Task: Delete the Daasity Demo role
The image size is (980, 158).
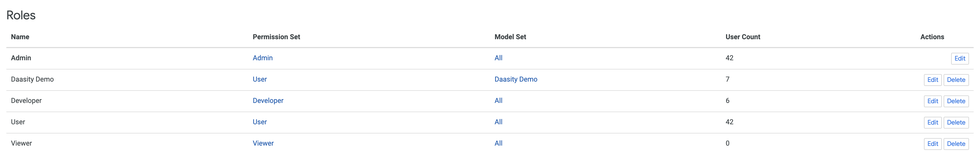Action: (956, 80)
